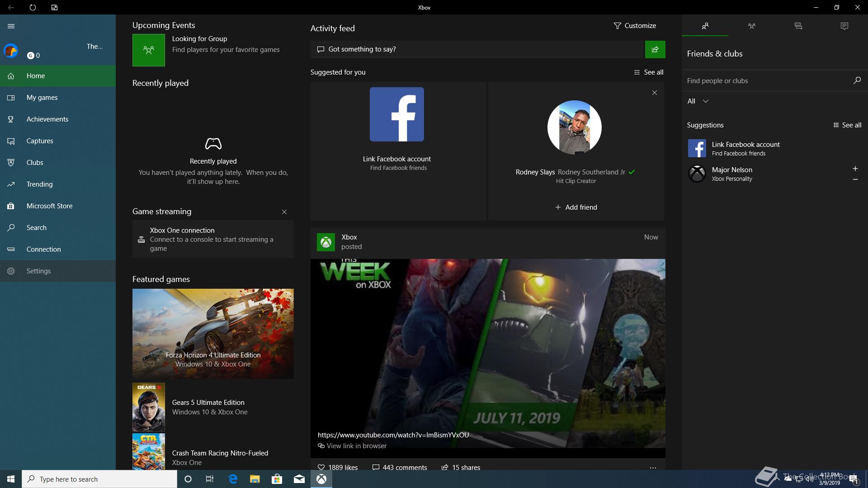Expand the All friends filter dropdown

pos(698,101)
